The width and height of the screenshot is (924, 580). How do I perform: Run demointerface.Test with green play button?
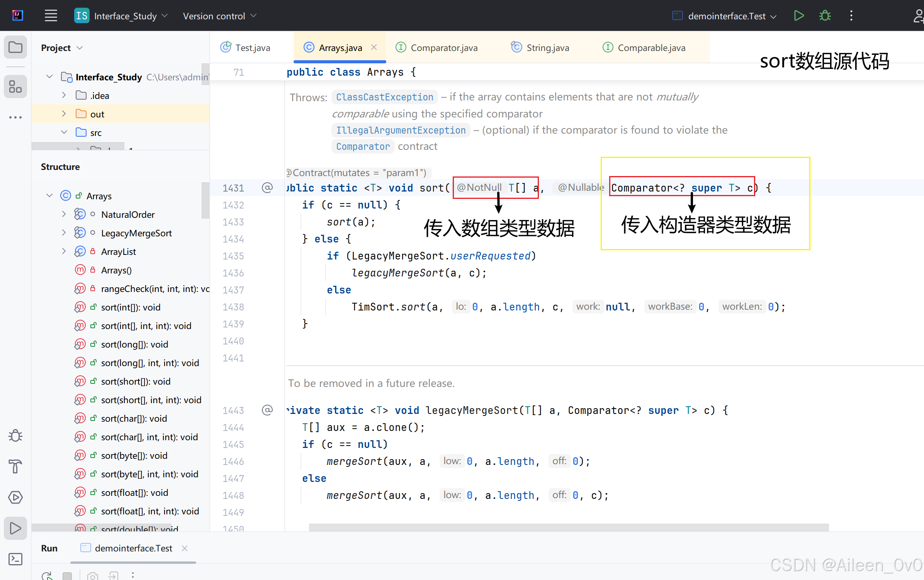[x=798, y=16]
